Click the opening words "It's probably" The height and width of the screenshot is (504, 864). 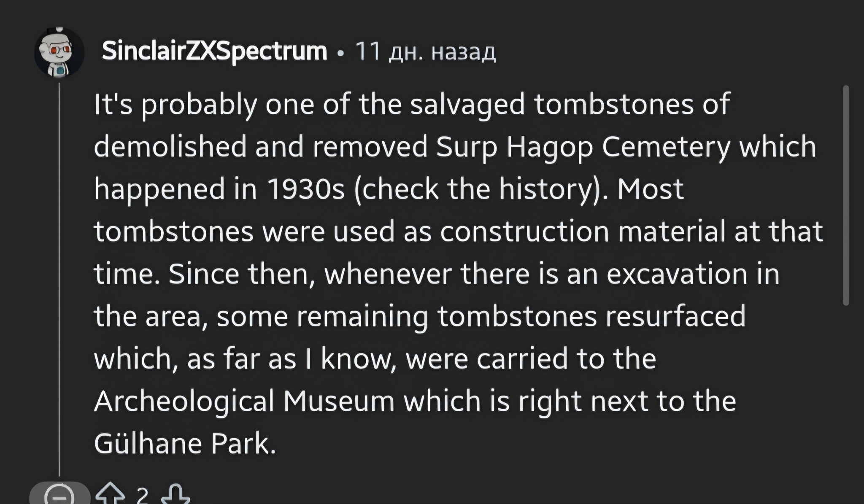click(x=175, y=104)
